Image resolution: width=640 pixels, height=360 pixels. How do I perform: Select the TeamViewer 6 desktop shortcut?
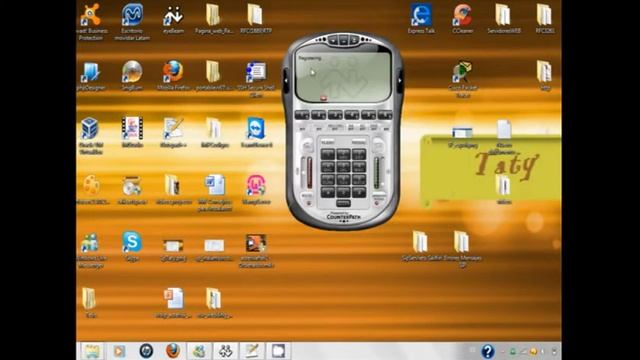click(x=256, y=132)
